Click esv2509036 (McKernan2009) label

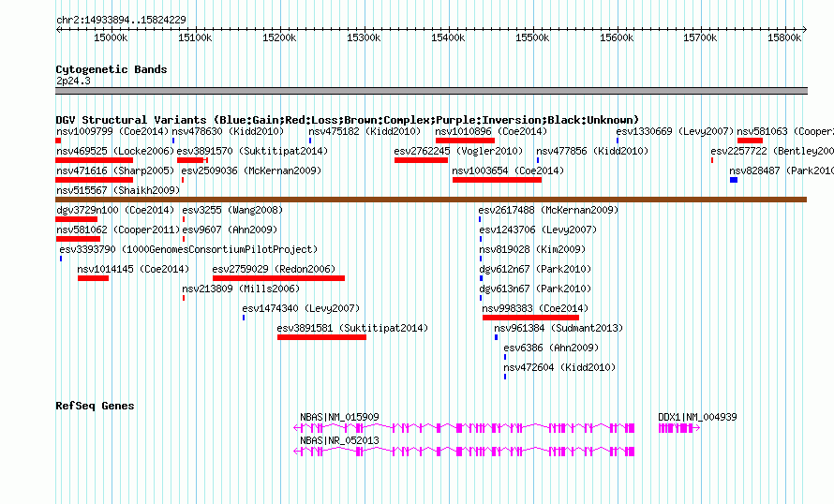[x=251, y=170]
